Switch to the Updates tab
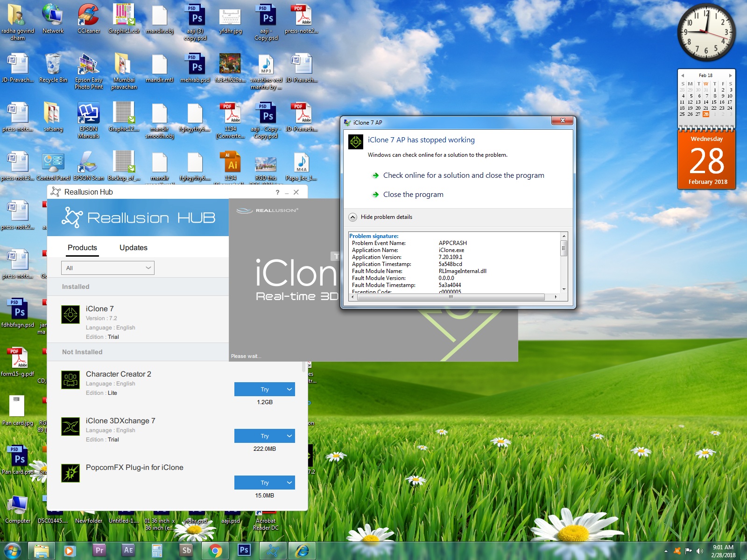This screenshot has width=747, height=560. point(134,248)
